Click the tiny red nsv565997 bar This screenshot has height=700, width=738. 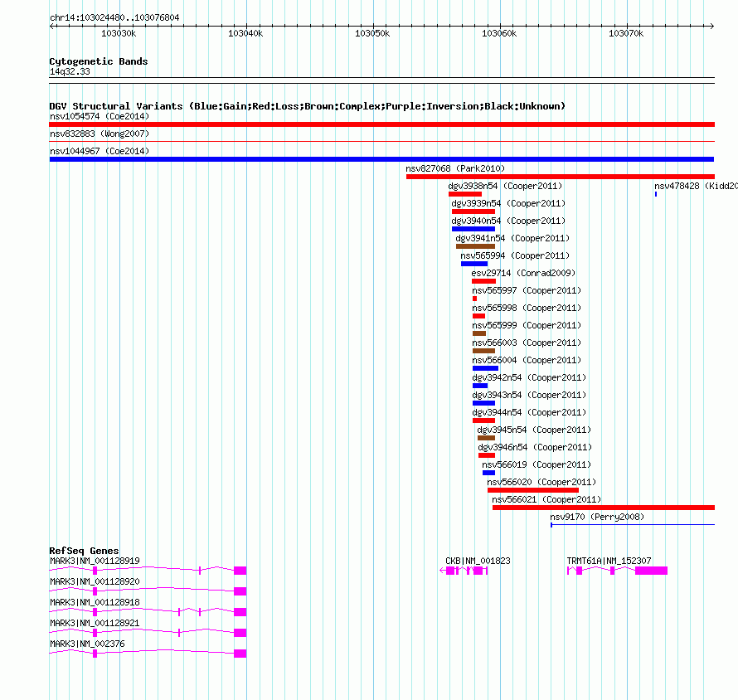click(x=475, y=299)
